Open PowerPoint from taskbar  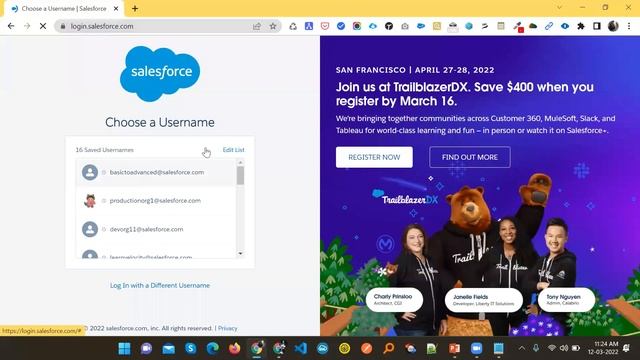tap(454, 349)
